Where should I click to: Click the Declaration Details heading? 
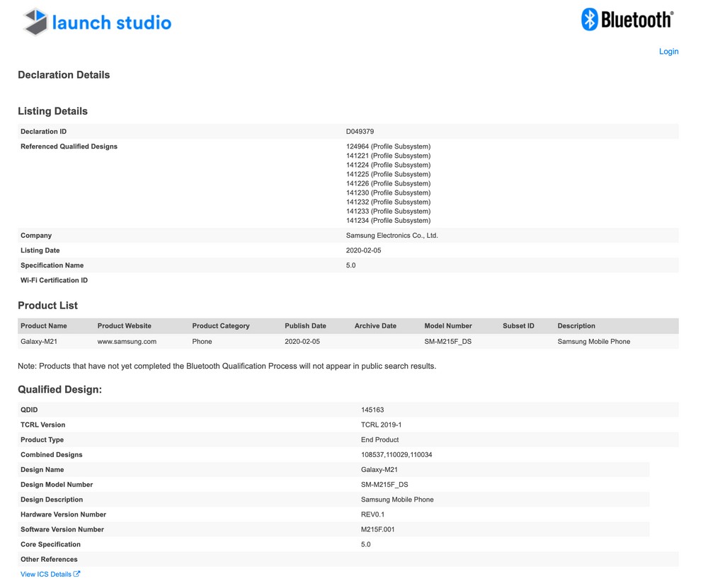pos(64,75)
